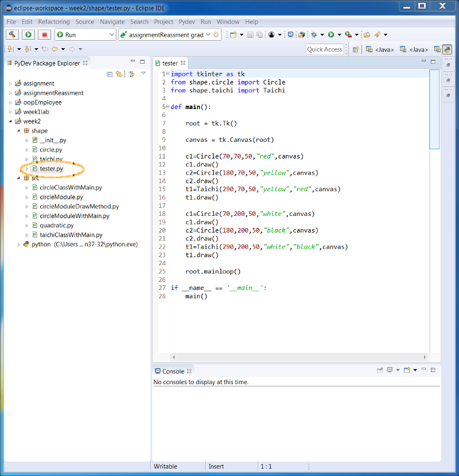Open circle.py in the shape package
The height and width of the screenshot is (476, 459).
[x=50, y=150]
